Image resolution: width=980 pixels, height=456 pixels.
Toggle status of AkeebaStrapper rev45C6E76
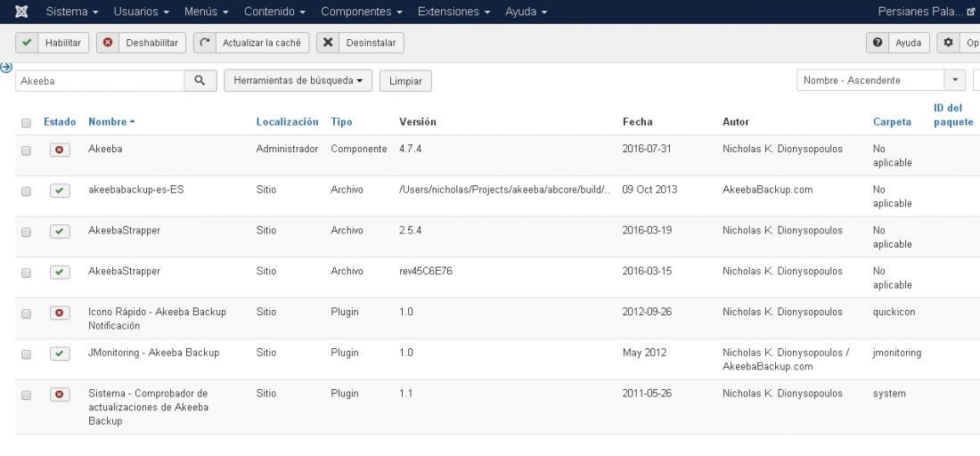(60, 272)
